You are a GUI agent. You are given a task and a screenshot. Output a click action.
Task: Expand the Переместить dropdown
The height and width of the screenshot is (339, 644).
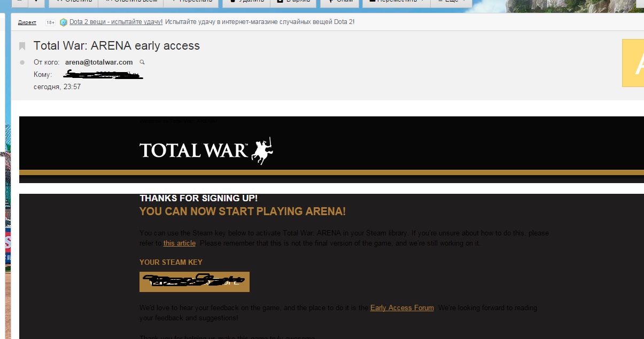point(395,2)
